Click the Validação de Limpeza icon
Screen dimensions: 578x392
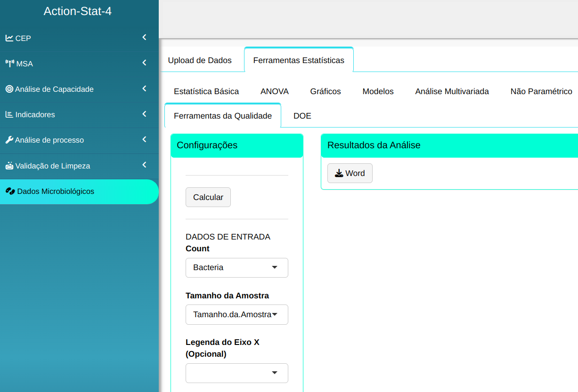tap(9, 166)
